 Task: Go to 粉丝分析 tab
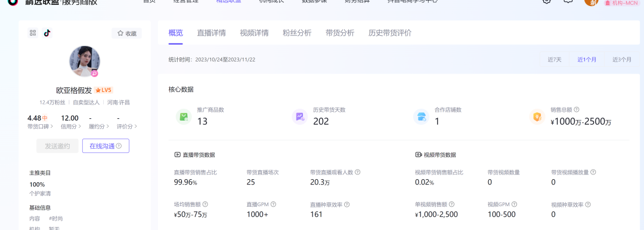tap(297, 33)
